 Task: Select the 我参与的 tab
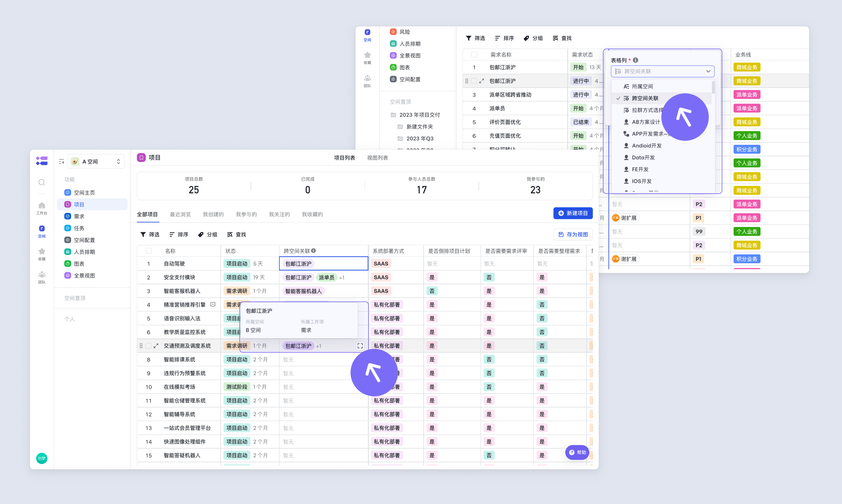pos(246,214)
